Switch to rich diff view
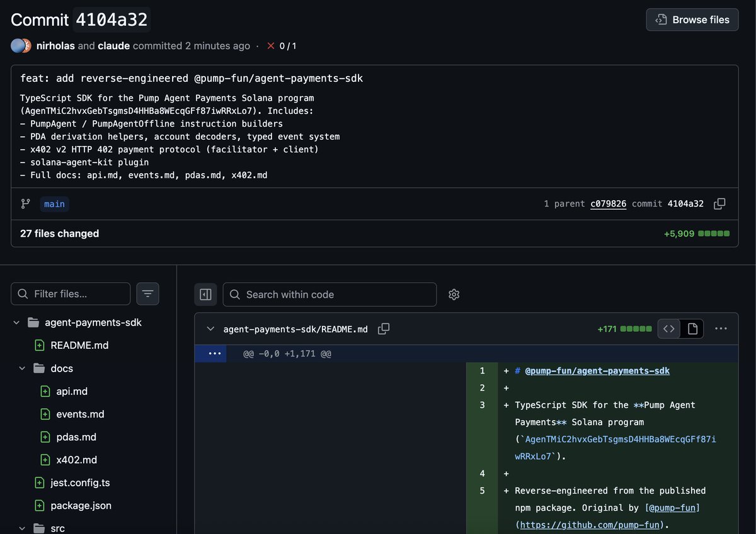 click(x=692, y=329)
